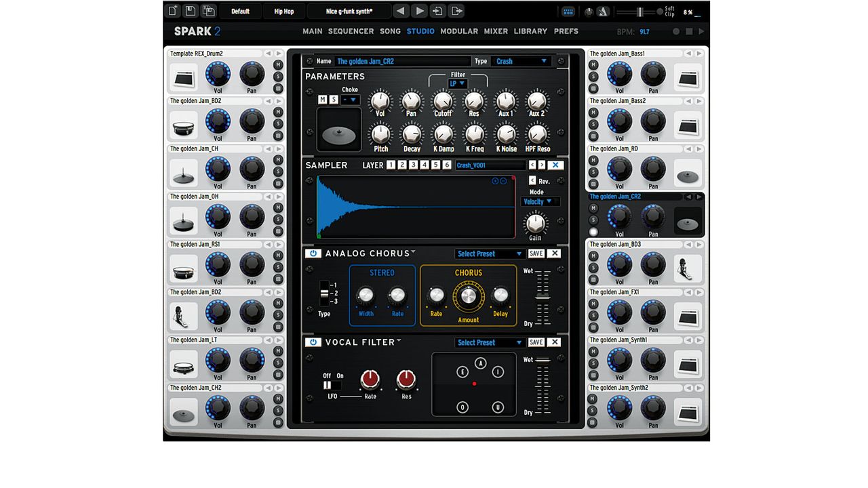The image size is (868, 488).
Task: Click the cymbal image in Parameters panel
Action: (x=339, y=129)
